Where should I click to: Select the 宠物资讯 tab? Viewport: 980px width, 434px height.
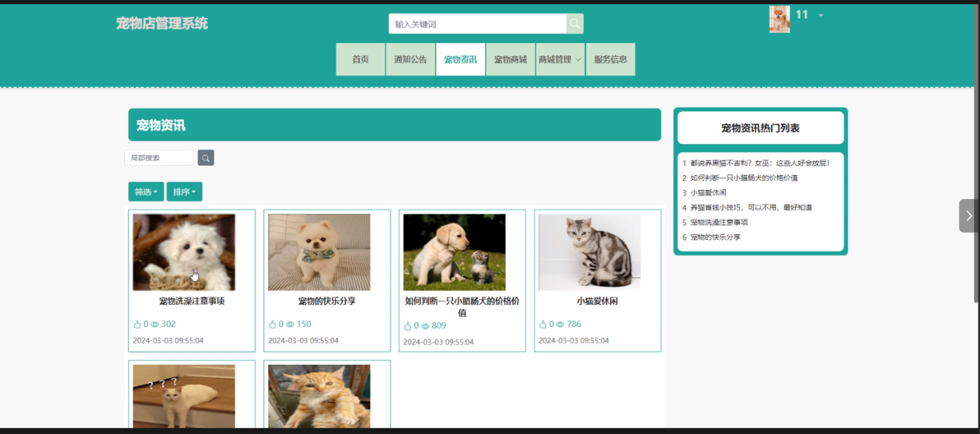coord(460,59)
